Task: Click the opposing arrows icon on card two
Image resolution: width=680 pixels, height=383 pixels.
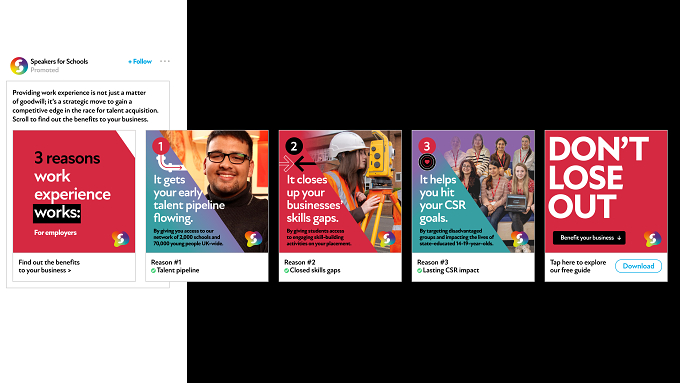Action: (298, 164)
